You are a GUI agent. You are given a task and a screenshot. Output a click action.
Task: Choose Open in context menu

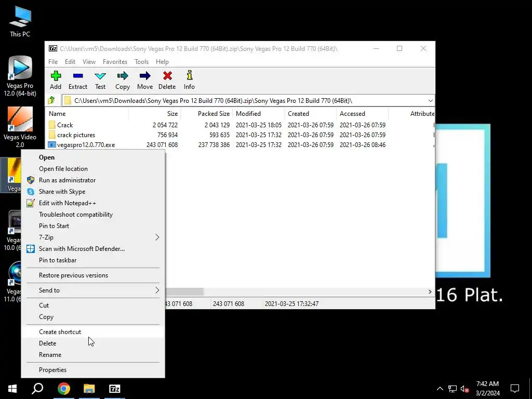tap(93, 157)
